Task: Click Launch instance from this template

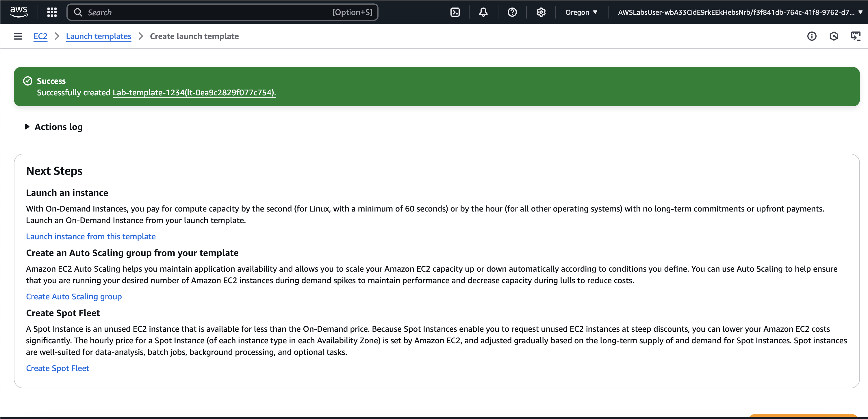Action: click(91, 236)
